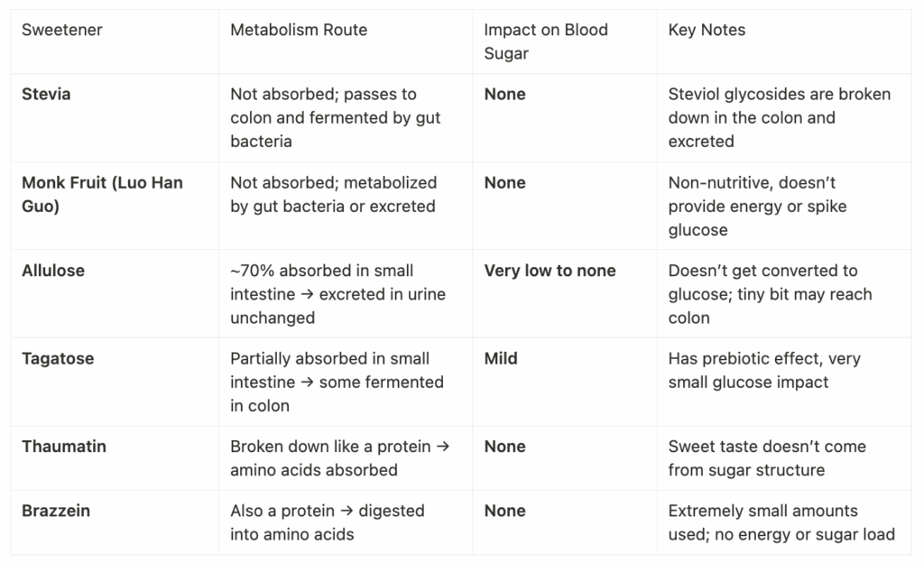
Task: Click the Sweetener column header
Action: click(x=62, y=30)
